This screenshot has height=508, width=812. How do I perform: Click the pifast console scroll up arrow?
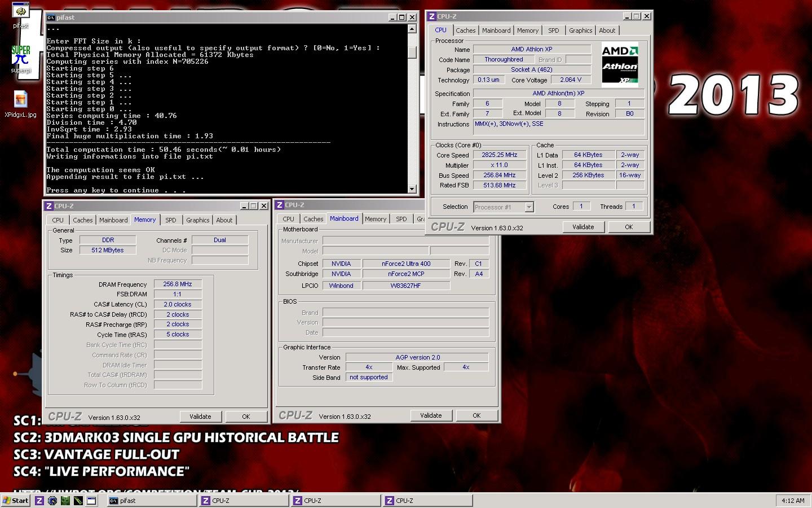pos(412,29)
